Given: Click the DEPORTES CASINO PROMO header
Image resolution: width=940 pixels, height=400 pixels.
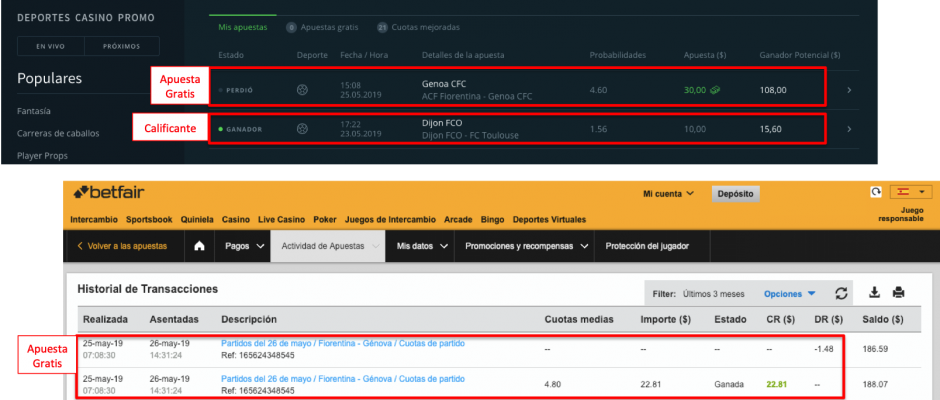Looking at the screenshot, I should [x=86, y=18].
